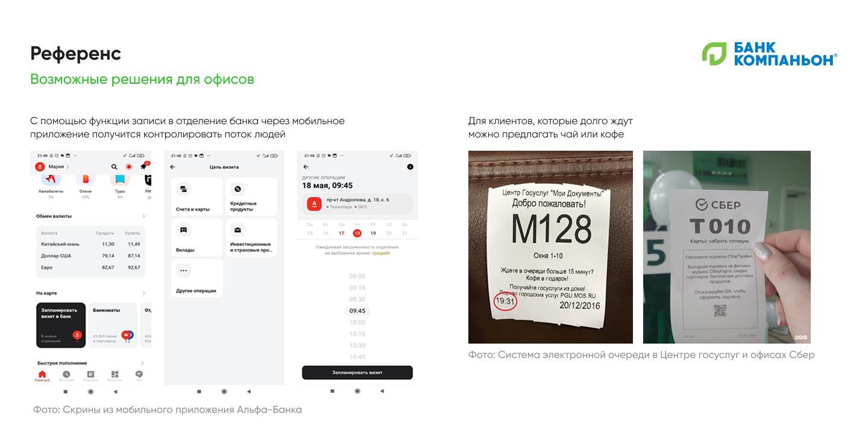The image size is (868, 434).
Task: Choose the Кредитные продукты percent icon
Action: pos(237,189)
